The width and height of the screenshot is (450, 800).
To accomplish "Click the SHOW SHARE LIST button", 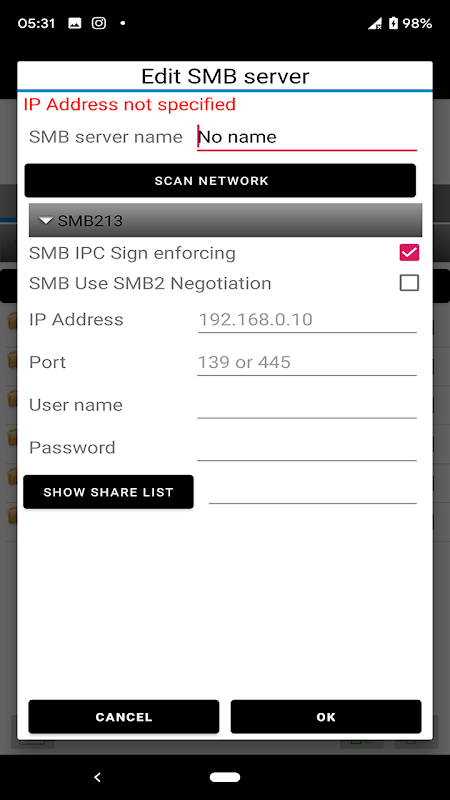I will pos(108,492).
